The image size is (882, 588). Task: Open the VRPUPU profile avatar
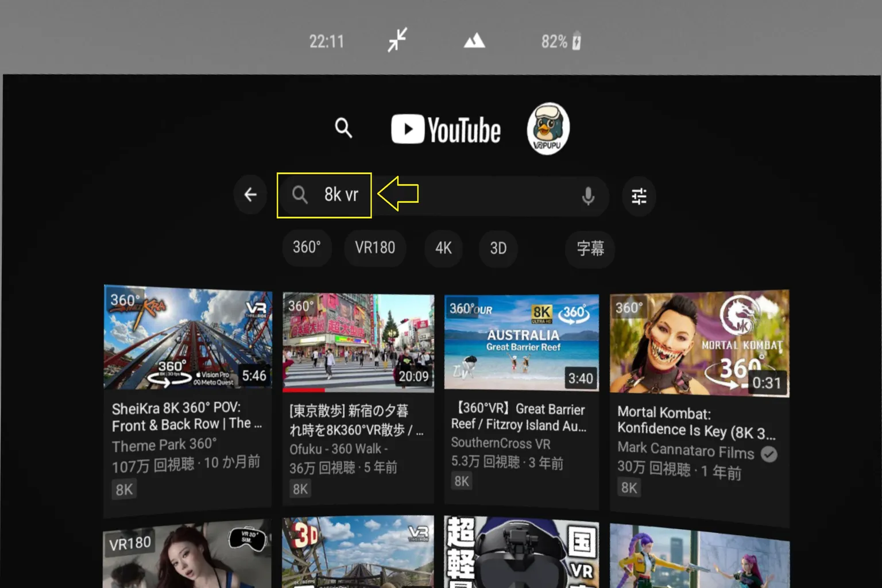(548, 129)
